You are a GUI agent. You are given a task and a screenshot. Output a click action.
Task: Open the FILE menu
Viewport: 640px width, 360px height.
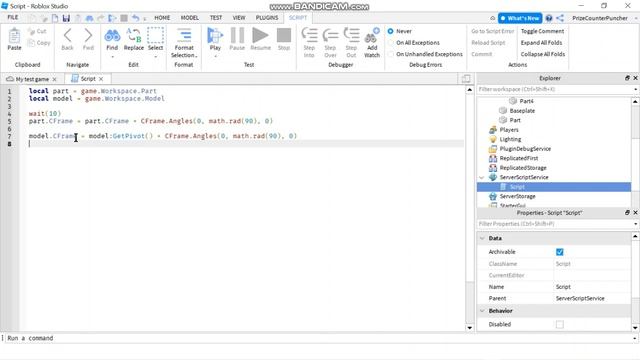tap(13, 18)
